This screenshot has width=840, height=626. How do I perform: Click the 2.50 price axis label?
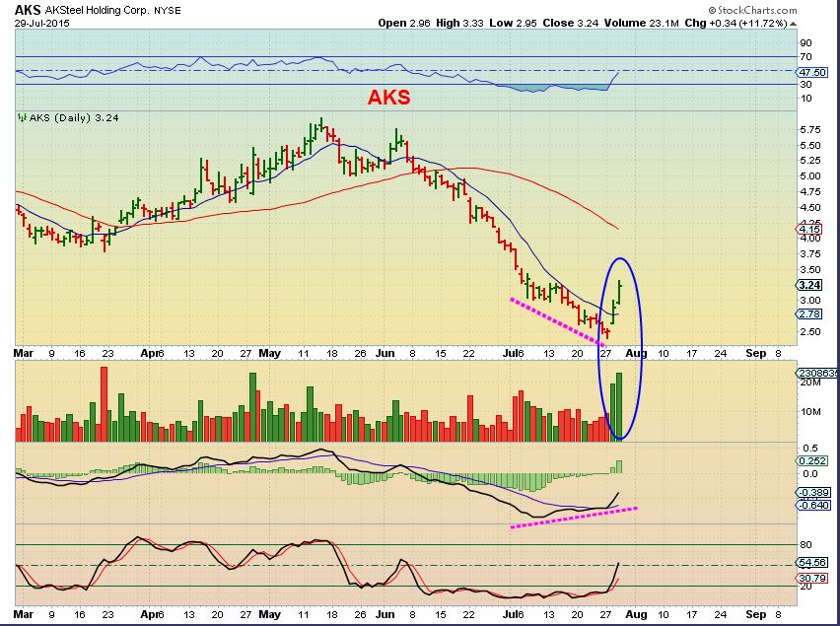pos(810,332)
